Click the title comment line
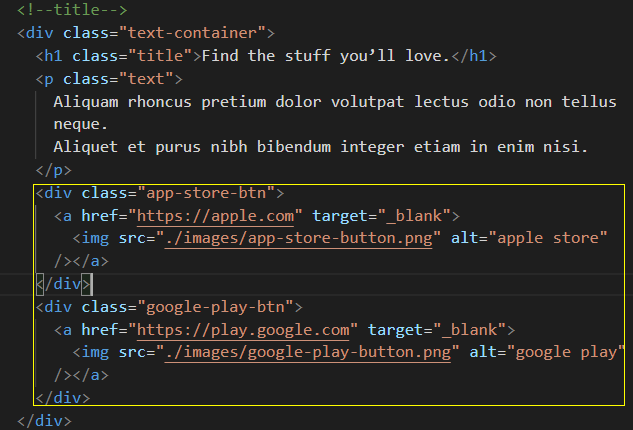 click(x=72, y=10)
